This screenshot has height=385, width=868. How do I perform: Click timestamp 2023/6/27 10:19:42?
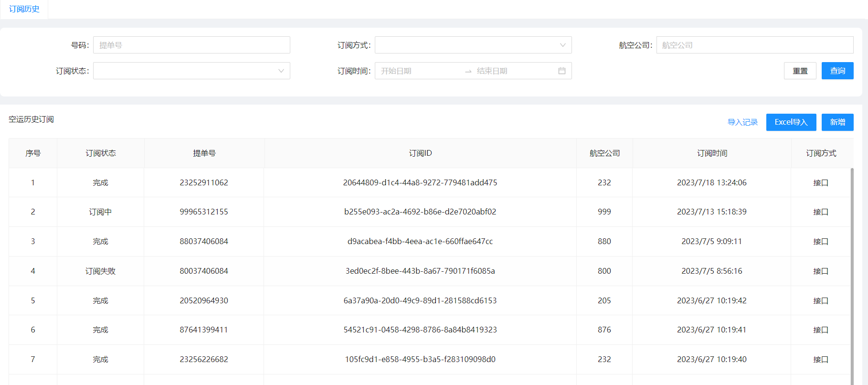pos(712,300)
